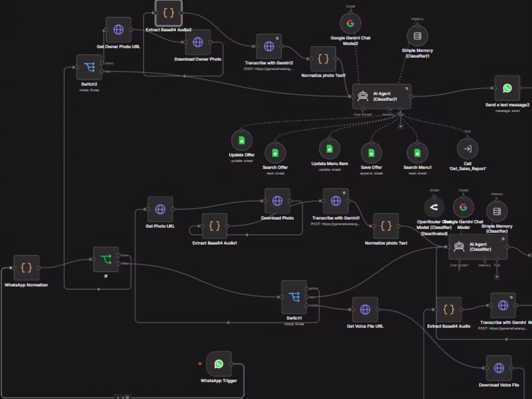This screenshot has width=532, height=399.
Task: Open Transcribe with Gemini node near Extract Base64 Audio
Action: 503,306
